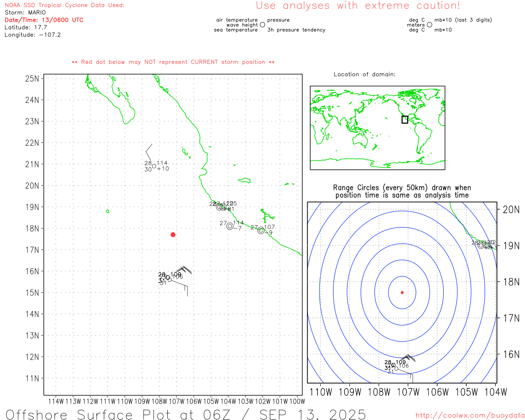The height and width of the screenshot is (420, 525).
Task: Open the coolwx.com/buoydata URL
Action: click(470, 415)
